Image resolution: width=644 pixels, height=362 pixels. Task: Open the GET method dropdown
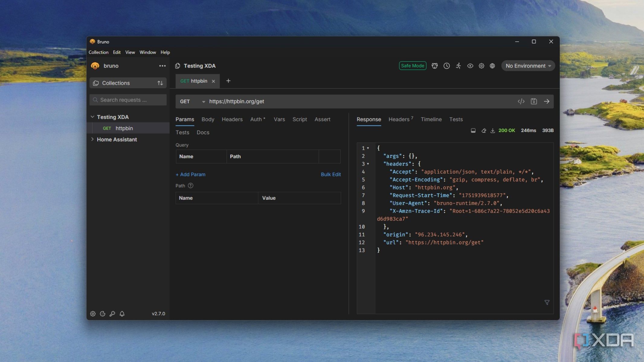(x=192, y=101)
